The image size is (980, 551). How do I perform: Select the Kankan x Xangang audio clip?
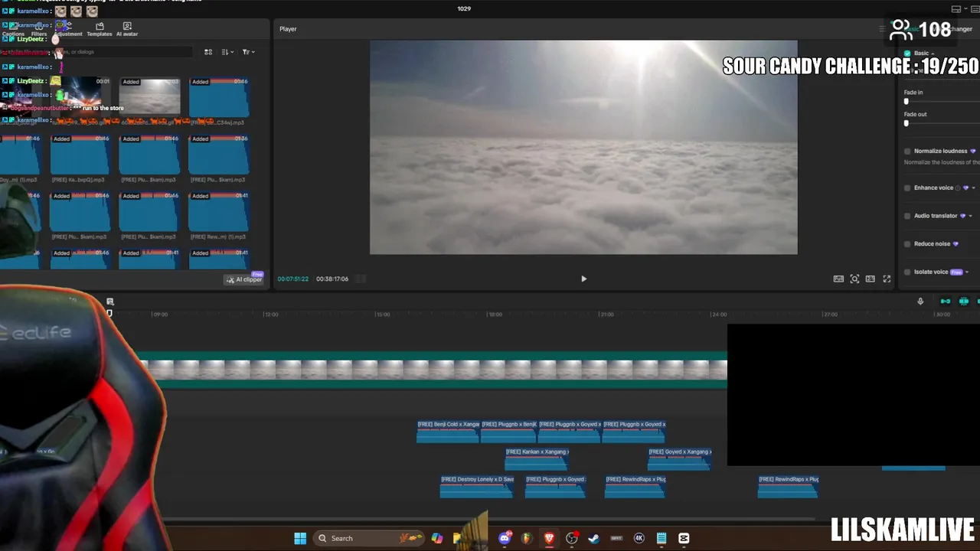pyautogui.click(x=537, y=459)
